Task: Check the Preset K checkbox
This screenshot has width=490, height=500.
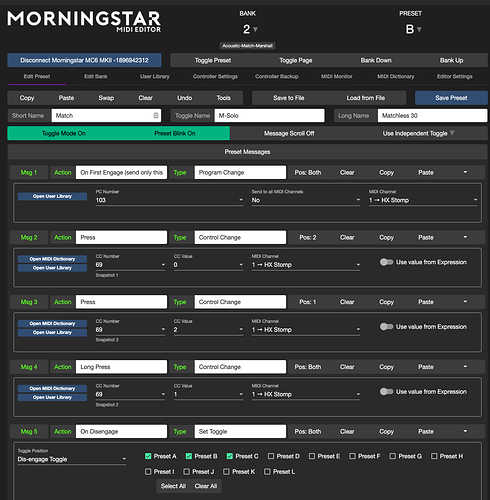Action: 226,472
